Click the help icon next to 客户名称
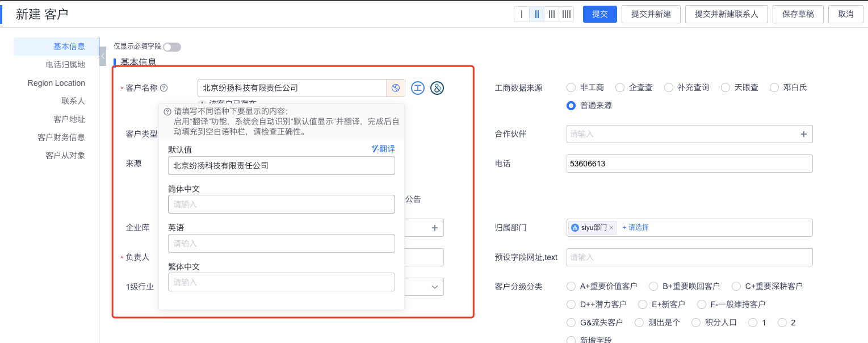Screen dimensions: 868x343 164,88
